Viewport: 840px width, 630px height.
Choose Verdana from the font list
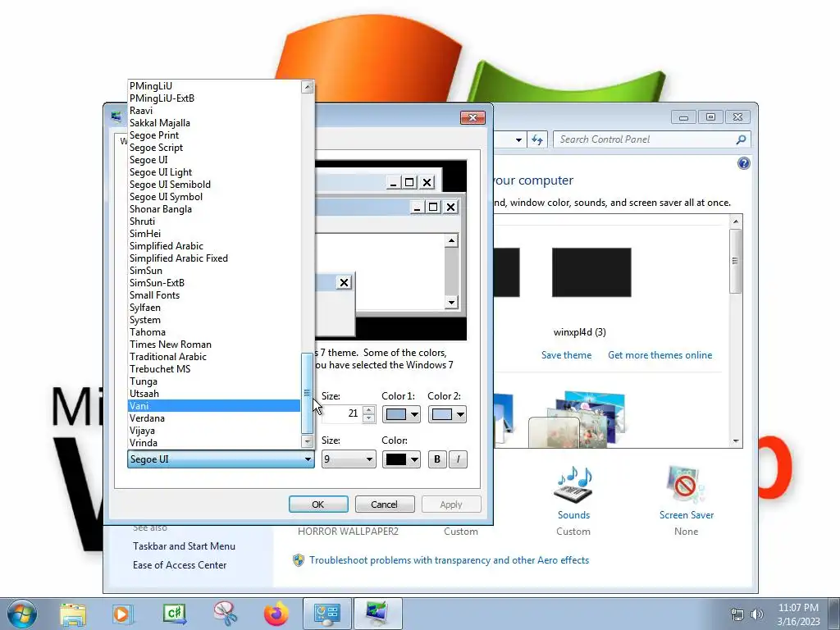(214, 418)
